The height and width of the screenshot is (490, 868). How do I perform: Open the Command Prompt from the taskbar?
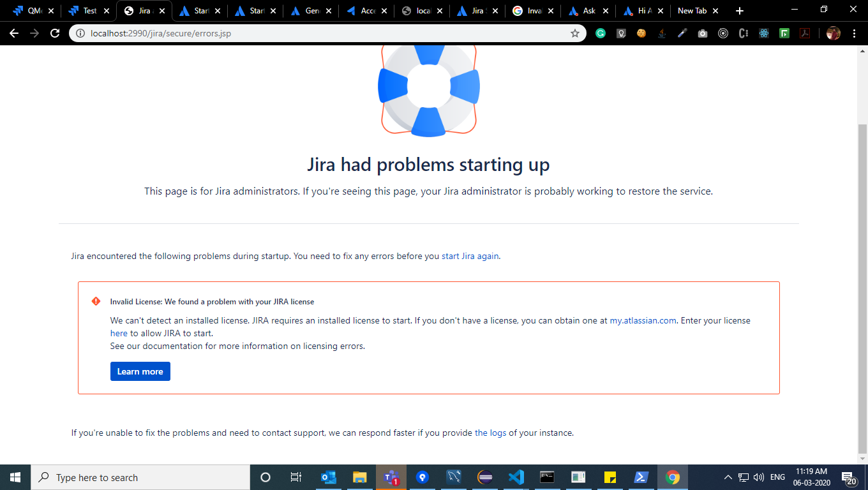pos(548,477)
